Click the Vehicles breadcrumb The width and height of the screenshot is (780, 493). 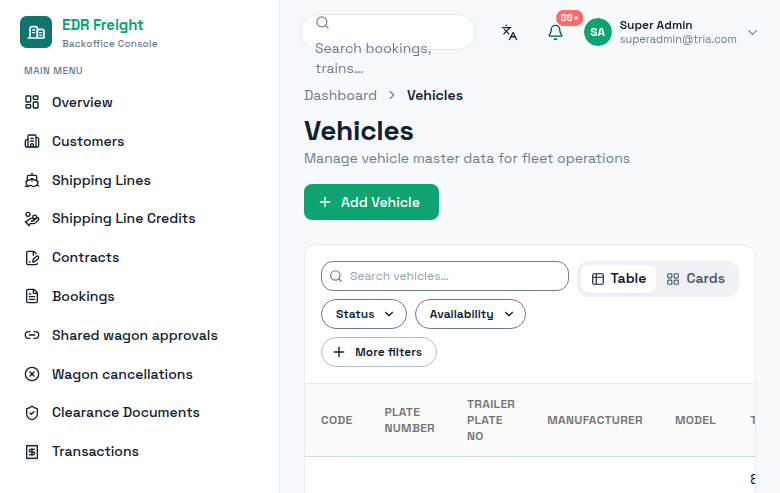click(x=435, y=96)
